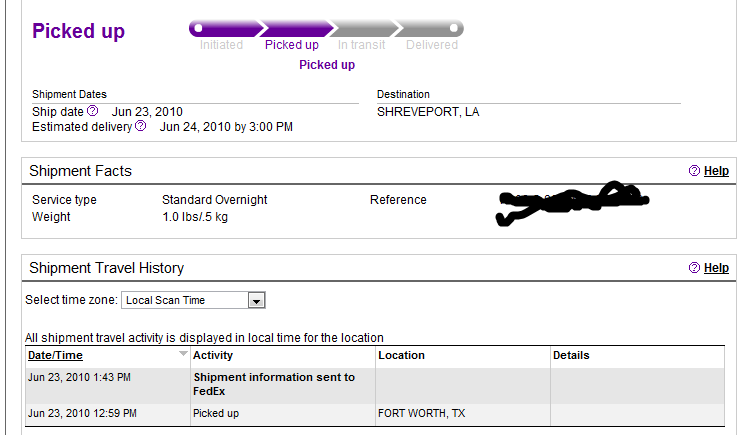Click the Delivered progress end dot
The height and width of the screenshot is (435, 749).
point(454,28)
